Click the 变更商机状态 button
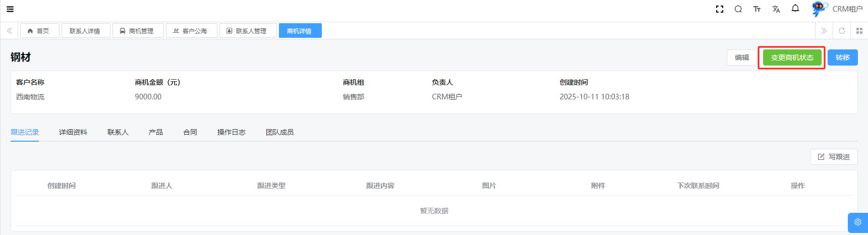 (x=792, y=57)
